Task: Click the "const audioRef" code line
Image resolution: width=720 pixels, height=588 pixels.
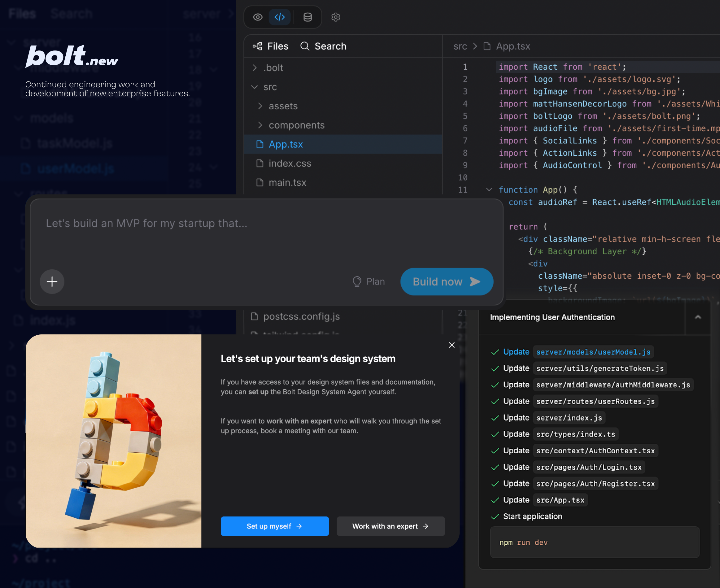Action: [614, 202]
